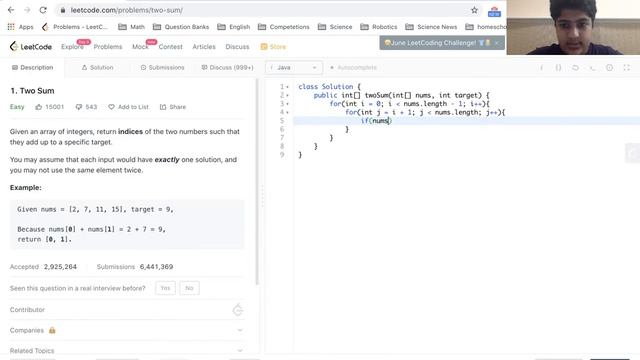
Task: Click the curly braces format code icon
Action: coord(558,68)
